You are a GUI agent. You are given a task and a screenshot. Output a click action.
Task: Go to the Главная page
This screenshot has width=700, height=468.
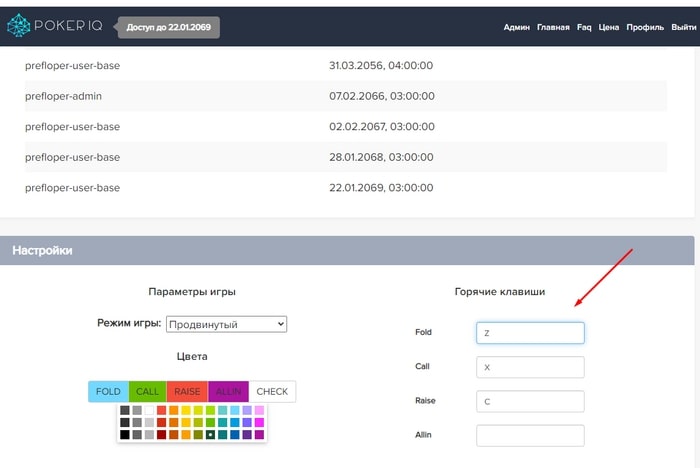(x=553, y=27)
